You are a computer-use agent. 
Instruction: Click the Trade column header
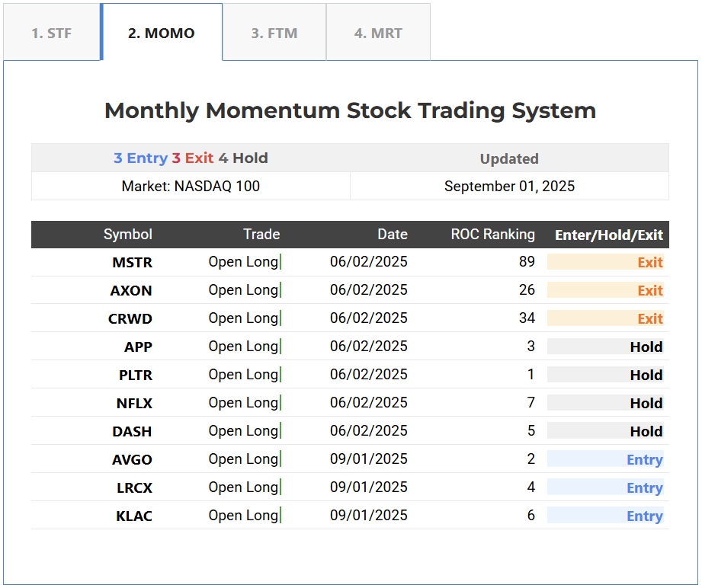[261, 235]
